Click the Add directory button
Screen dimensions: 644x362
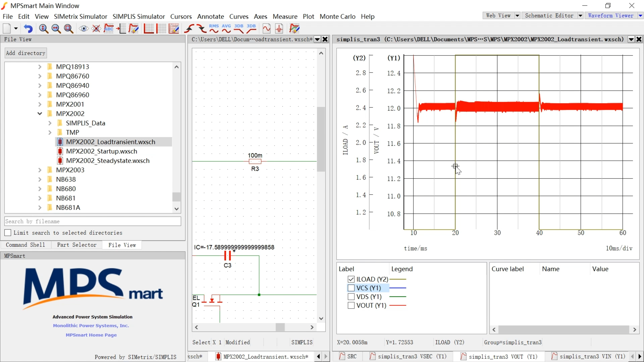pyautogui.click(x=25, y=53)
